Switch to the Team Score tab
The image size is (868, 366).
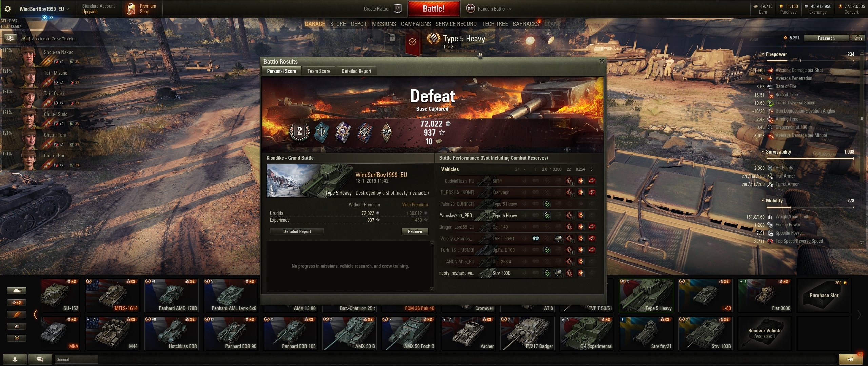[x=319, y=71]
